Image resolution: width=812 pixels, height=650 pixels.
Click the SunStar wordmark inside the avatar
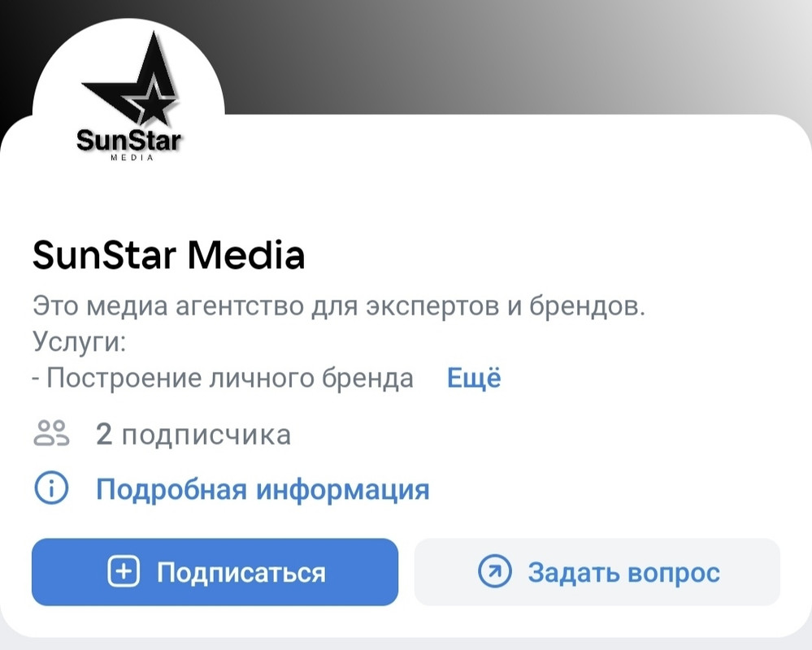pyautogui.click(x=128, y=141)
